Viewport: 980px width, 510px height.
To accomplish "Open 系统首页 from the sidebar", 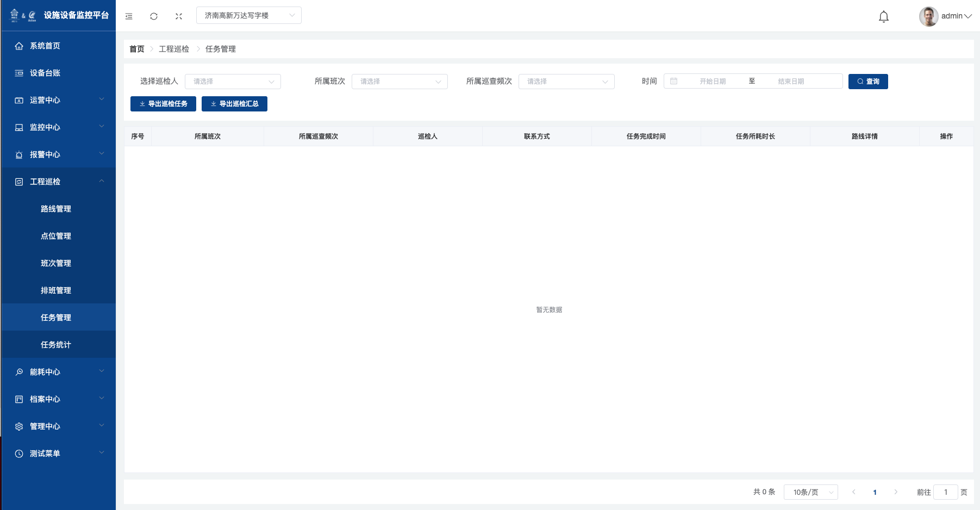I will point(45,46).
